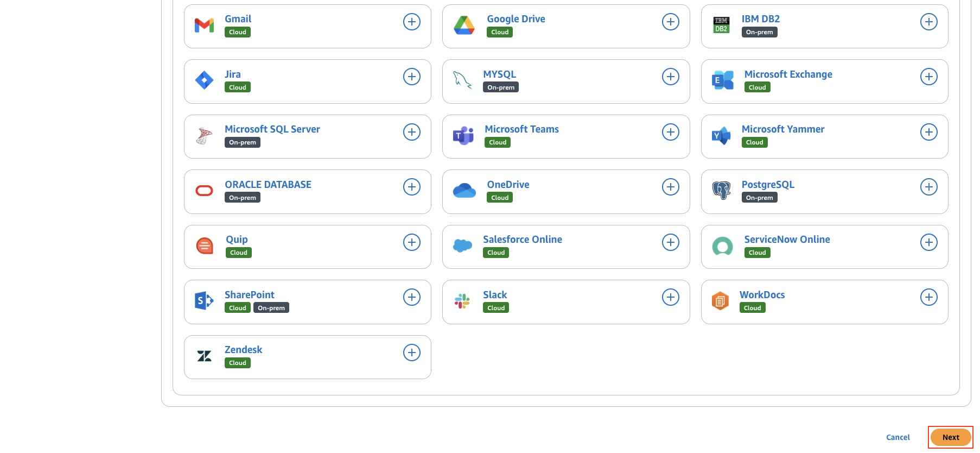Select the WorkDocs title link
This screenshot has height=453, width=980.
click(x=762, y=295)
